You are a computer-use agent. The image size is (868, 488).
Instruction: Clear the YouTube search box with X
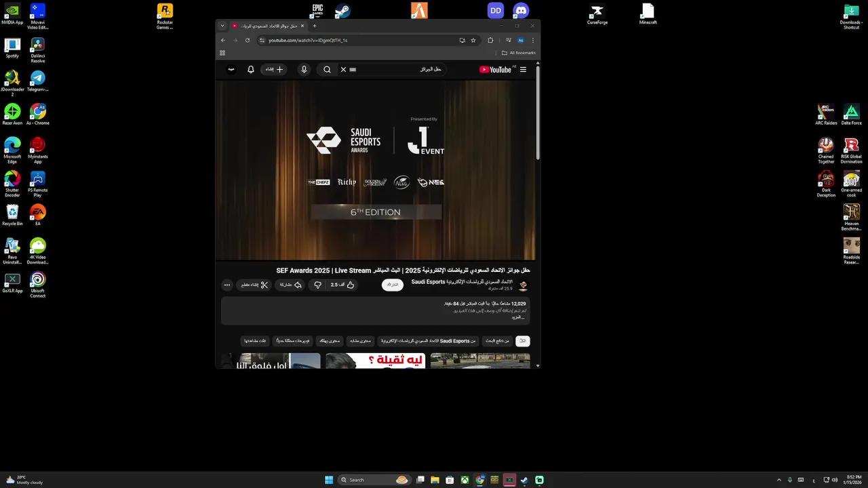tap(343, 69)
